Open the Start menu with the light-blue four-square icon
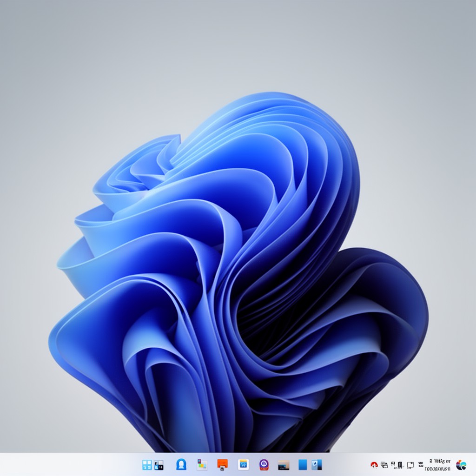This screenshot has height=476, width=476. point(147,465)
